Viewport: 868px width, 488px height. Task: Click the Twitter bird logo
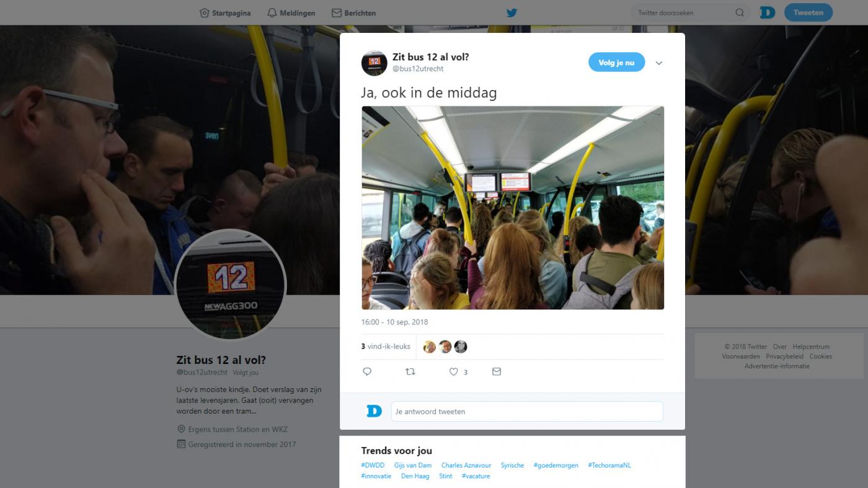[x=511, y=12]
